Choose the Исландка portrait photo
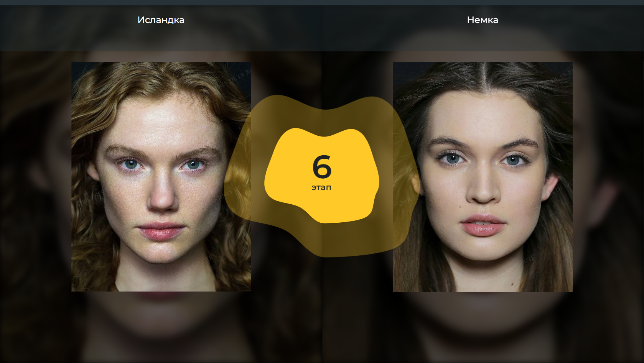Image resolution: width=644 pixels, height=363 pixels. 161,177
